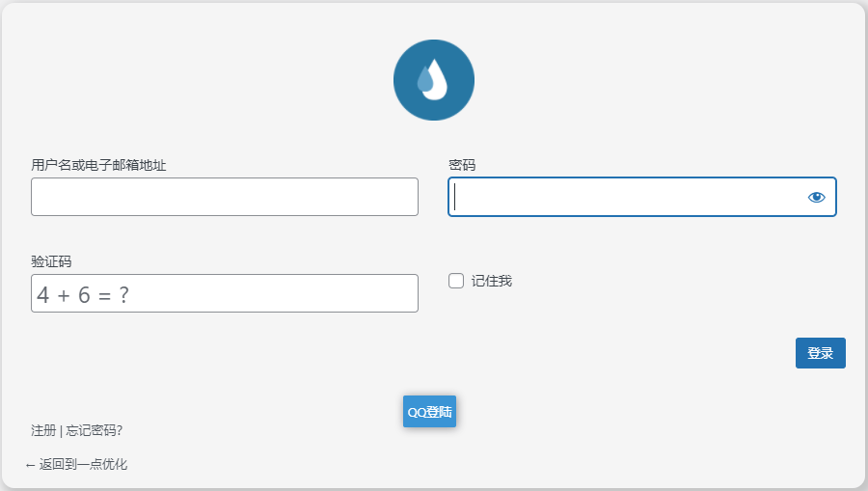Image resolution: width=868 pixels, height=491 pixels.
Task: Click the 用户名或电子邮箱地址 label
Action: point(98,165)
